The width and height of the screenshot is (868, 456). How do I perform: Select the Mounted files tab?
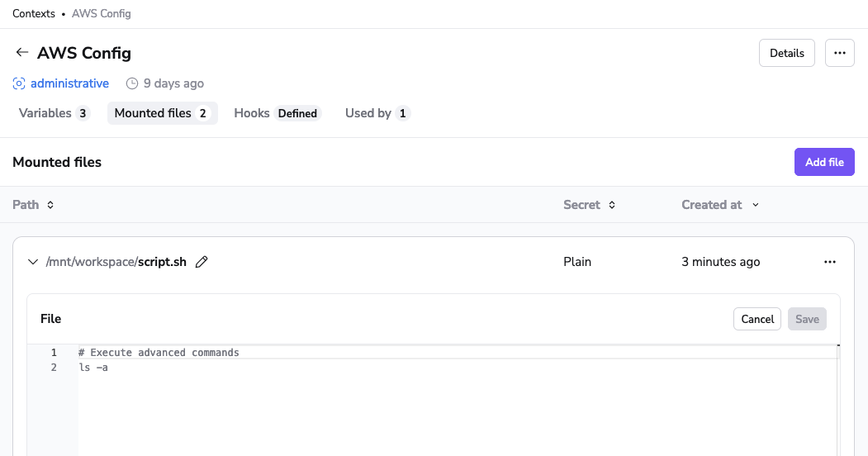[x=162, y=113]
